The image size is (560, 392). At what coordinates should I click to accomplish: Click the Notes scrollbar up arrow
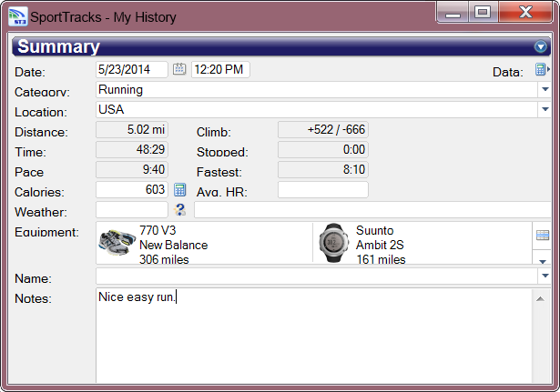click(540, 299)
